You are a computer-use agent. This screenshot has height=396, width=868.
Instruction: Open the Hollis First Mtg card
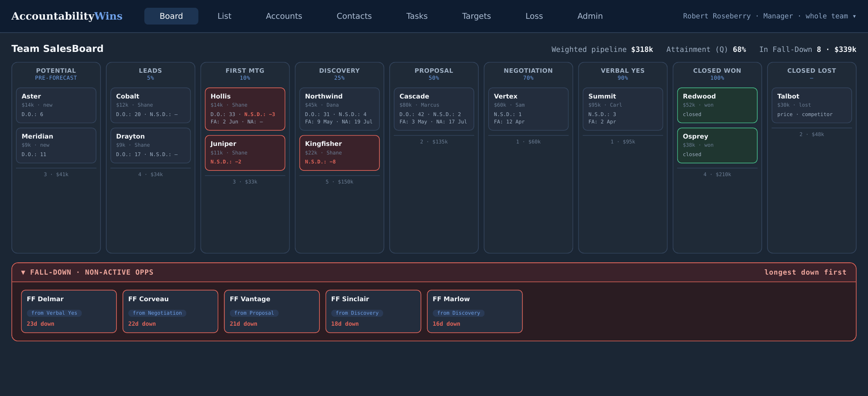(x=245, y=109)
